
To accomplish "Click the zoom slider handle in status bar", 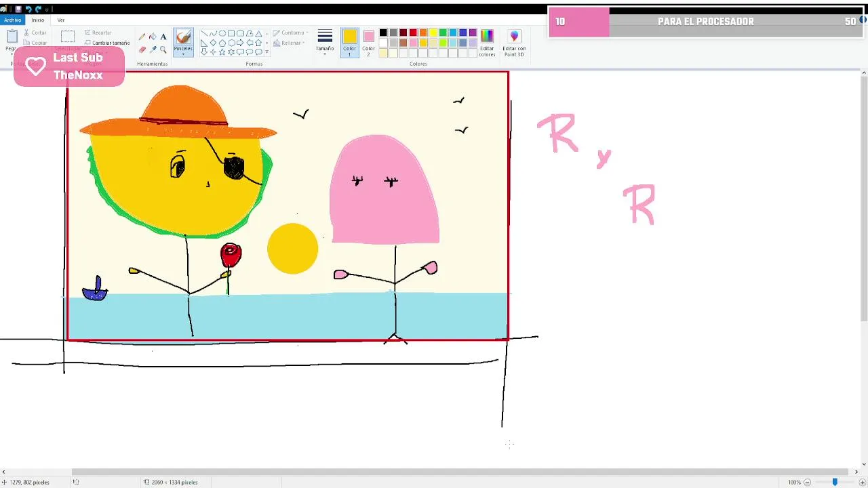I will coord(835,482).
